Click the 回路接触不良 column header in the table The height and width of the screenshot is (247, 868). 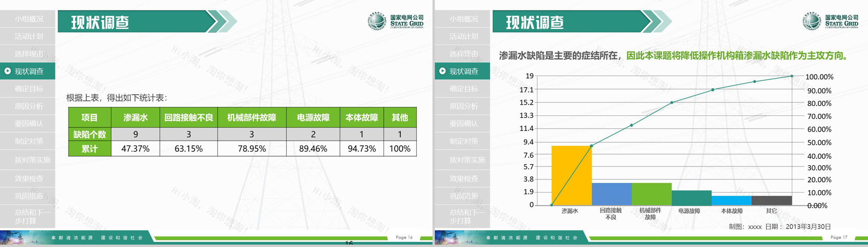coord(189,117)
